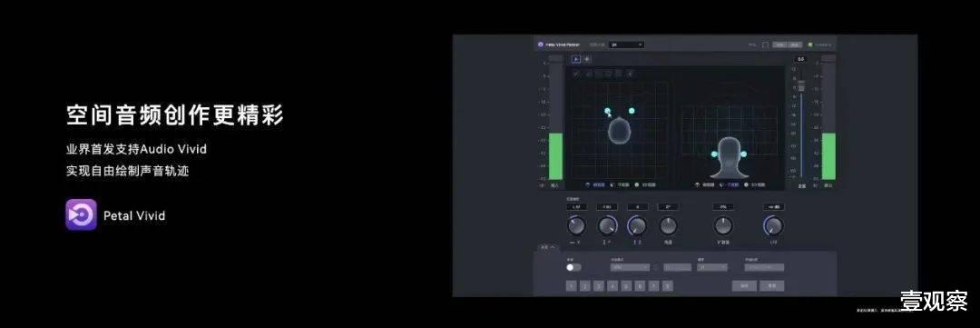980x328 pixels.
Task: Click left button of the header button pair
Action: (x=780, y=45)
